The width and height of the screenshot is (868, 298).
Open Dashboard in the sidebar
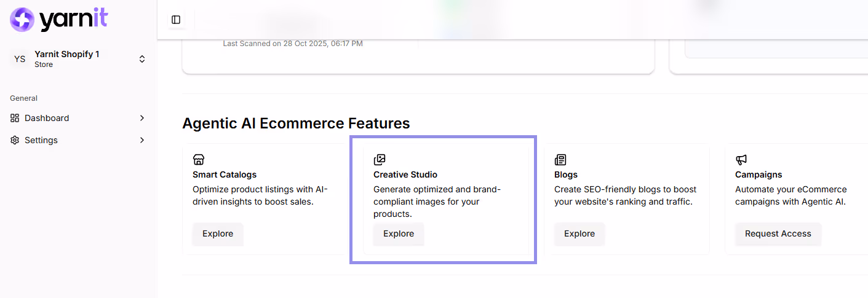pyautogui.click(x=79, y=118)
